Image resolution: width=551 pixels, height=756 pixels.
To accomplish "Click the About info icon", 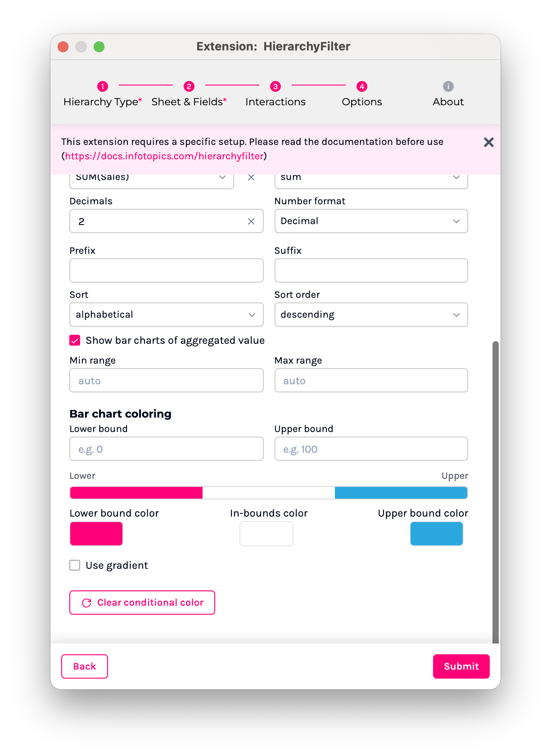I will (x=448, y=86).
